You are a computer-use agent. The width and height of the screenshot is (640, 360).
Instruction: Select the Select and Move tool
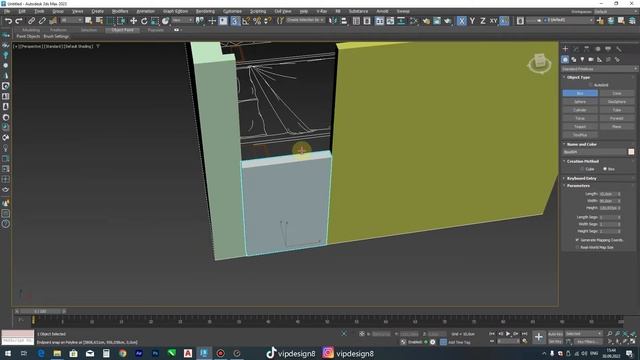tap(133, 21)
